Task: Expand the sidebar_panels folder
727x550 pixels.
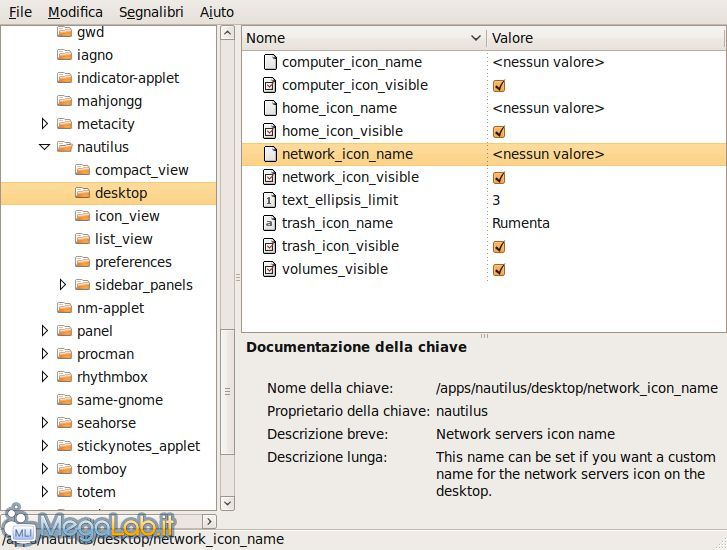Action: pyautogui.click(x=62, y=285)
